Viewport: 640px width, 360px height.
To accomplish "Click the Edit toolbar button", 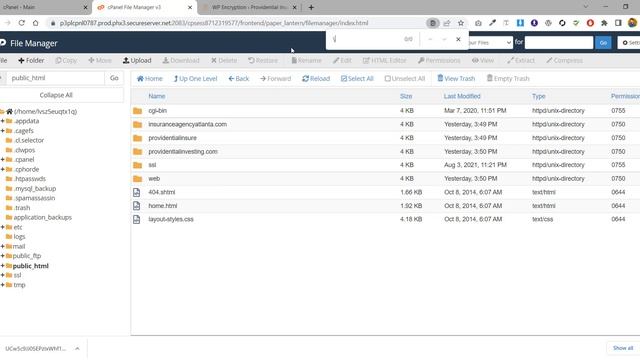I will click(x=342, y=60).
